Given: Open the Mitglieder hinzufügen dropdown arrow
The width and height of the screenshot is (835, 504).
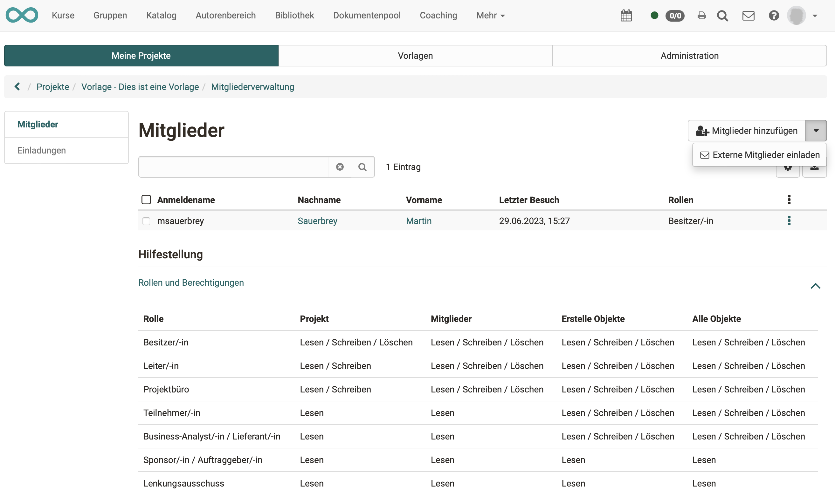Looking at the screenshot, I should point(816,130).
